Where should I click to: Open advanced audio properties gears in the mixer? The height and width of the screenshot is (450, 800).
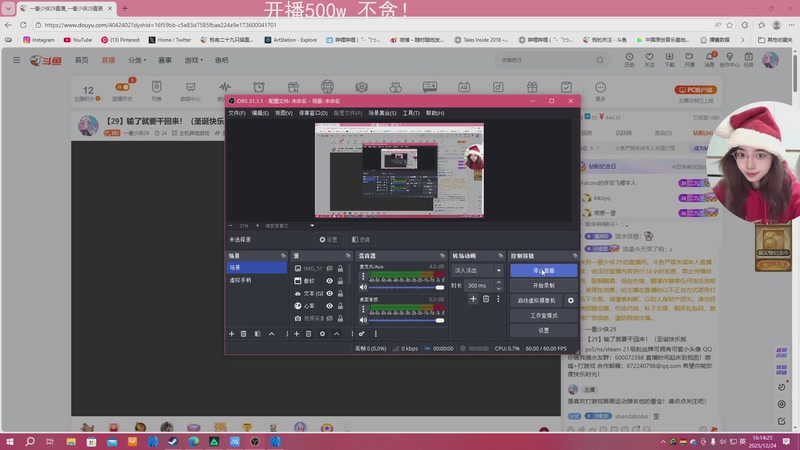click(362, 334)
